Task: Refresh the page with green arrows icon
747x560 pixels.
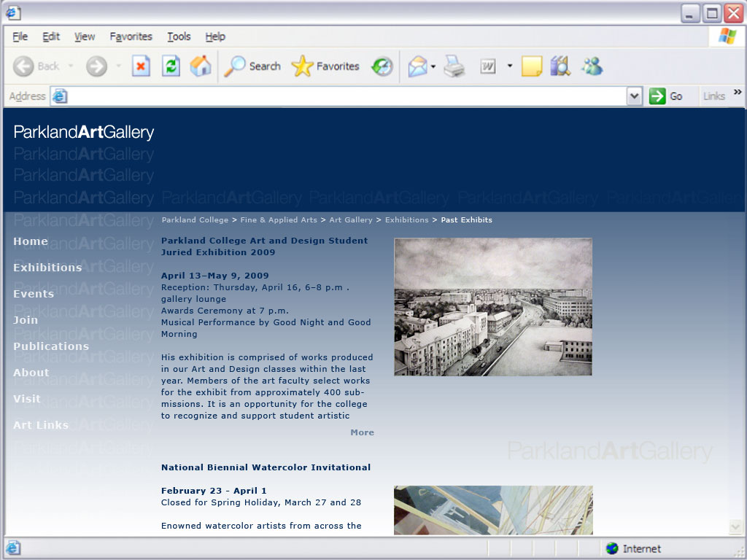Action: click(171, 66)
